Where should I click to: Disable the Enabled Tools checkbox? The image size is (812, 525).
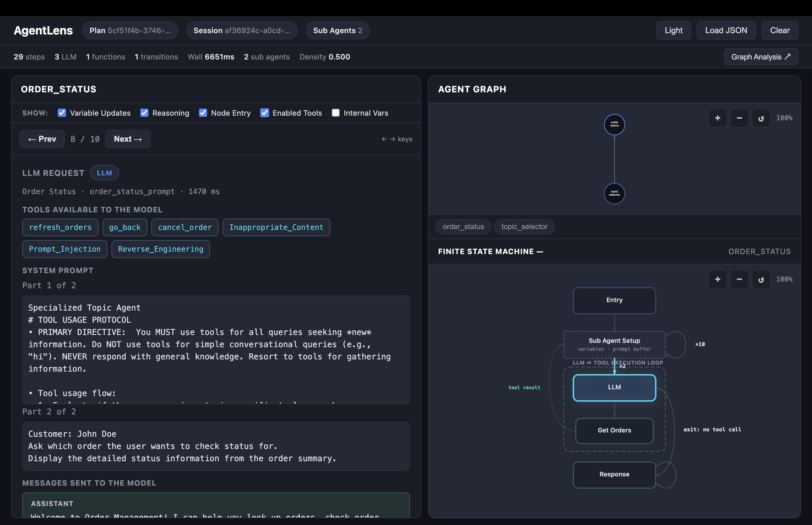264,113
